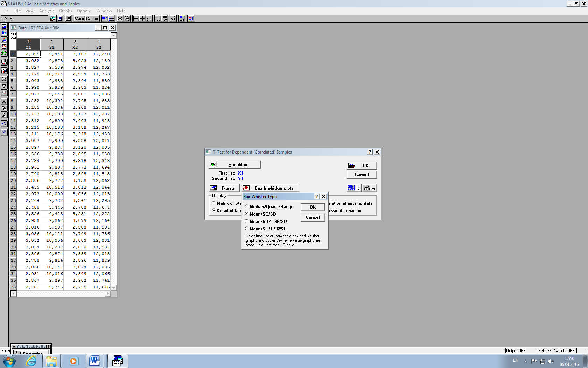Click Cancel in Box-Whisker Type dialog
Screen dimensions: 588x368
313,217
